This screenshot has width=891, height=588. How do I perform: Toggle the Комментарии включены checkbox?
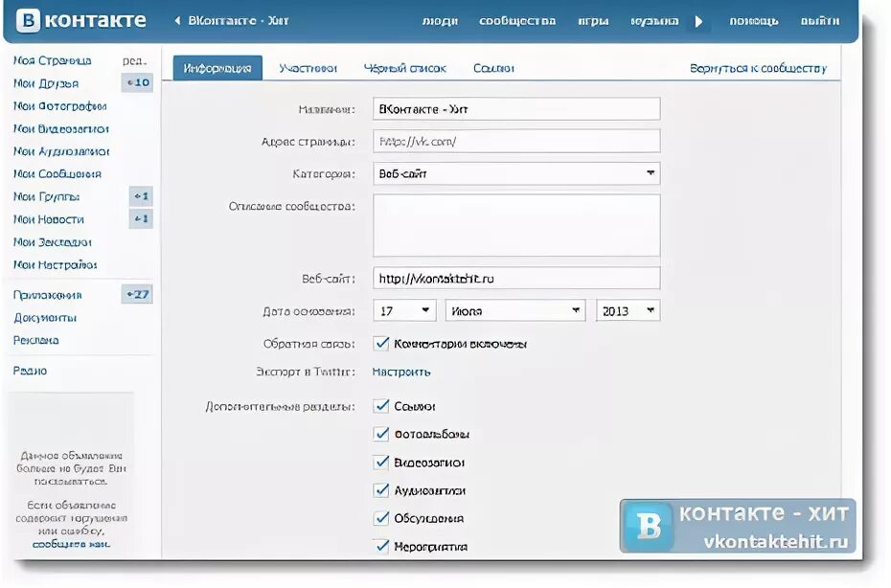[380, 343]
